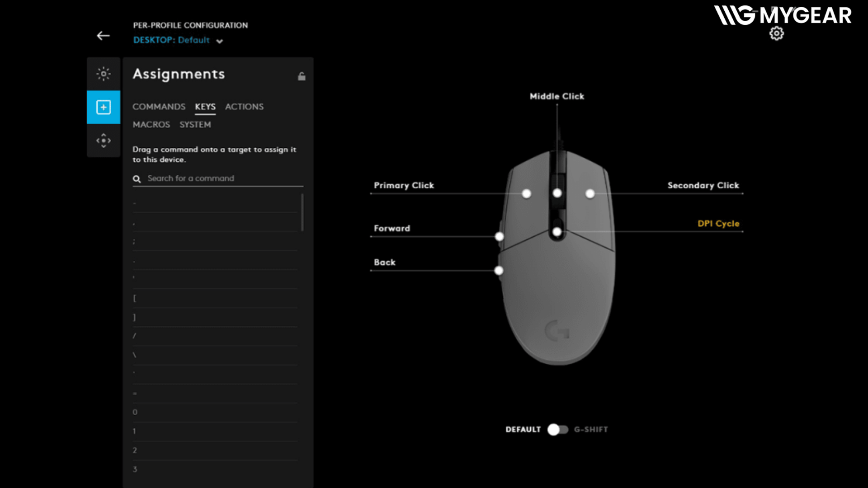
Task: Open the ACTIONS tab
Action: click(x=244, y=107)
